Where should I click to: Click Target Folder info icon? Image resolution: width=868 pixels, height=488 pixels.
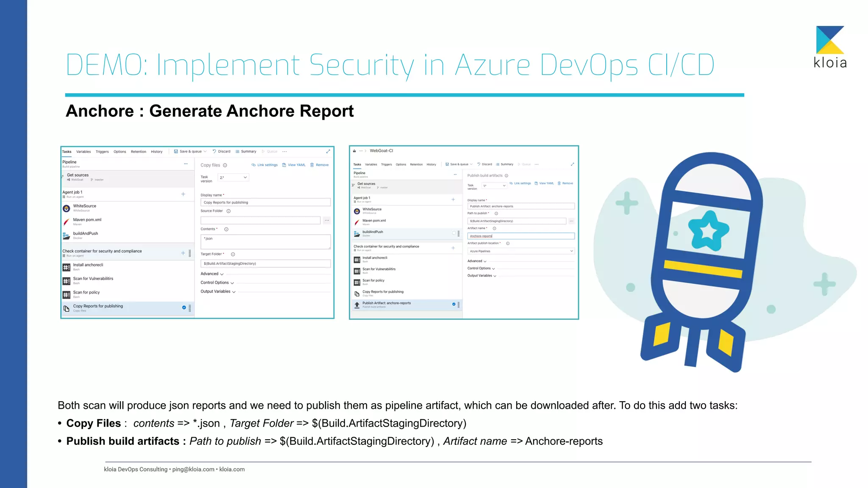point(233,254)
